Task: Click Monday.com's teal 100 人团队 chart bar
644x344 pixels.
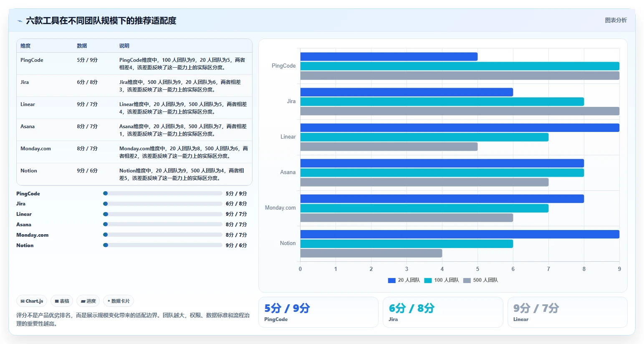Action: click(x=424, y=208)
